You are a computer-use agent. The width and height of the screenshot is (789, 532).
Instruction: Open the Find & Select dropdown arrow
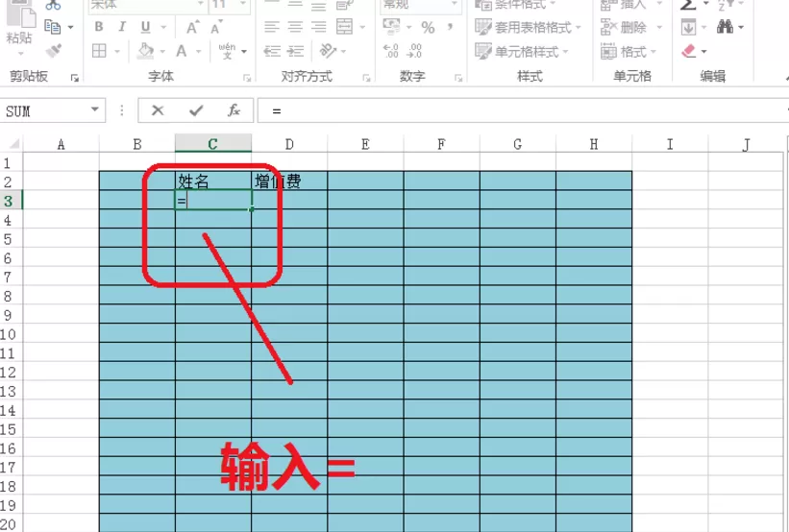tap(741, 27)
